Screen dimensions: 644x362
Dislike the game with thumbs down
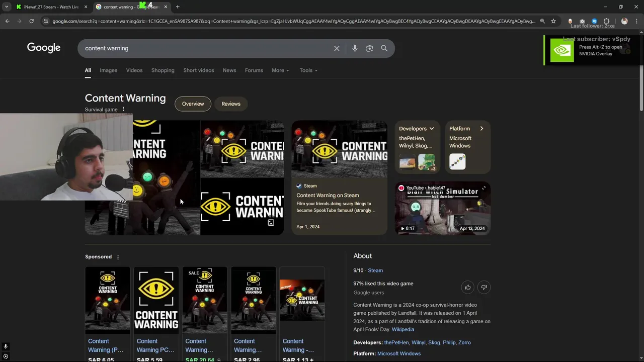coord(484,287)
